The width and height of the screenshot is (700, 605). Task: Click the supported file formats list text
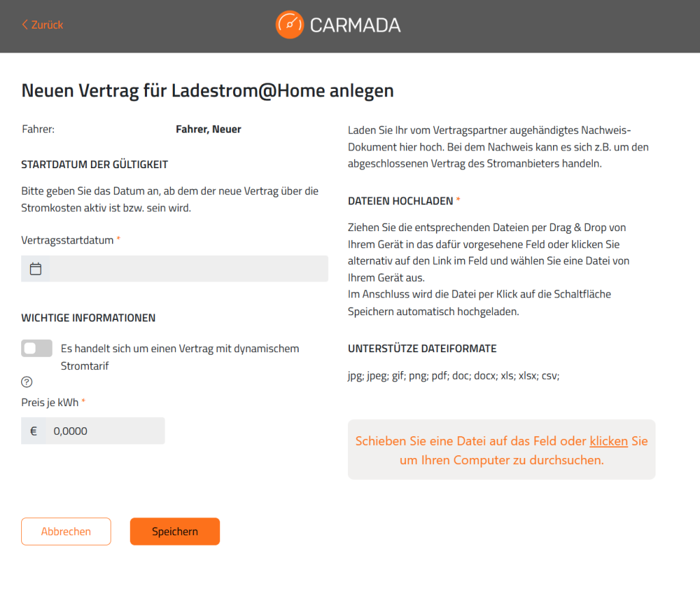tap(454, 375)
